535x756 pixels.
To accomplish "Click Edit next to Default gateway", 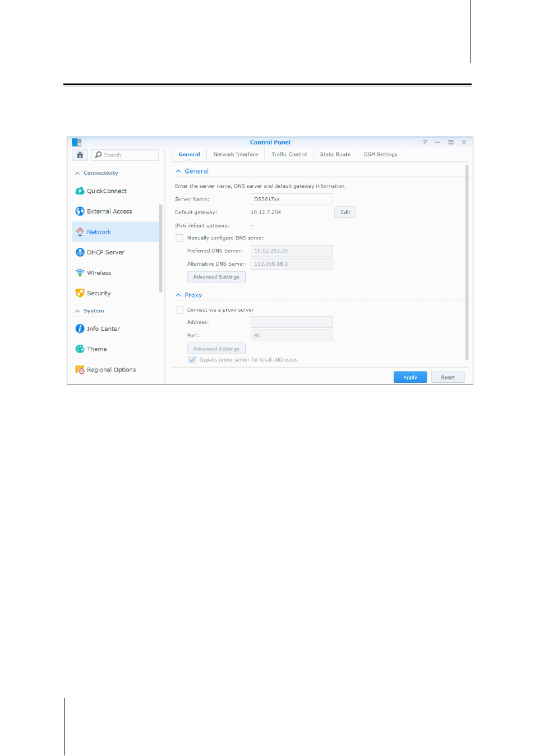I will [x=345, y=212].
